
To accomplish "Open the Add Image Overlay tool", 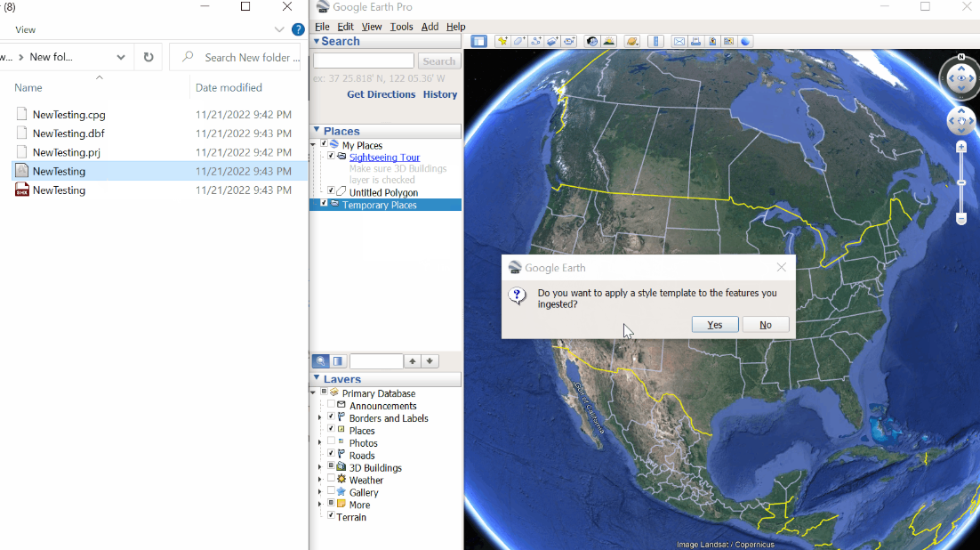I will 551,41.
